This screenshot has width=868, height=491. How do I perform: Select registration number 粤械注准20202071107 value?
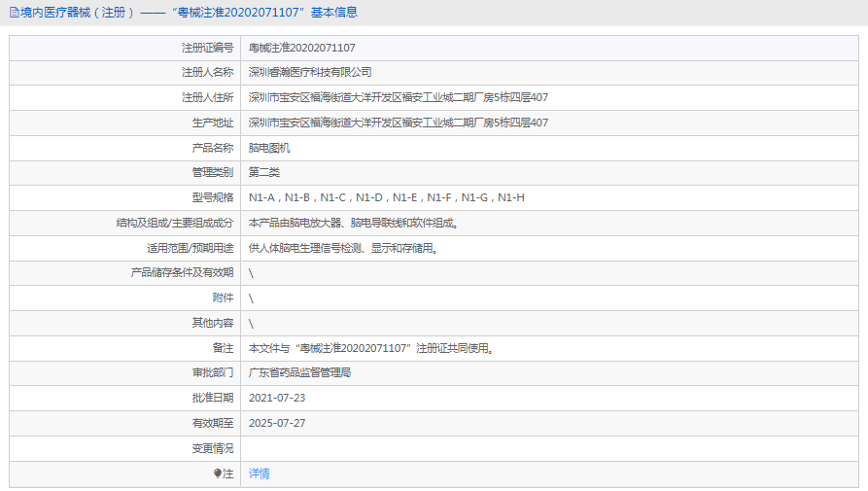301,49
